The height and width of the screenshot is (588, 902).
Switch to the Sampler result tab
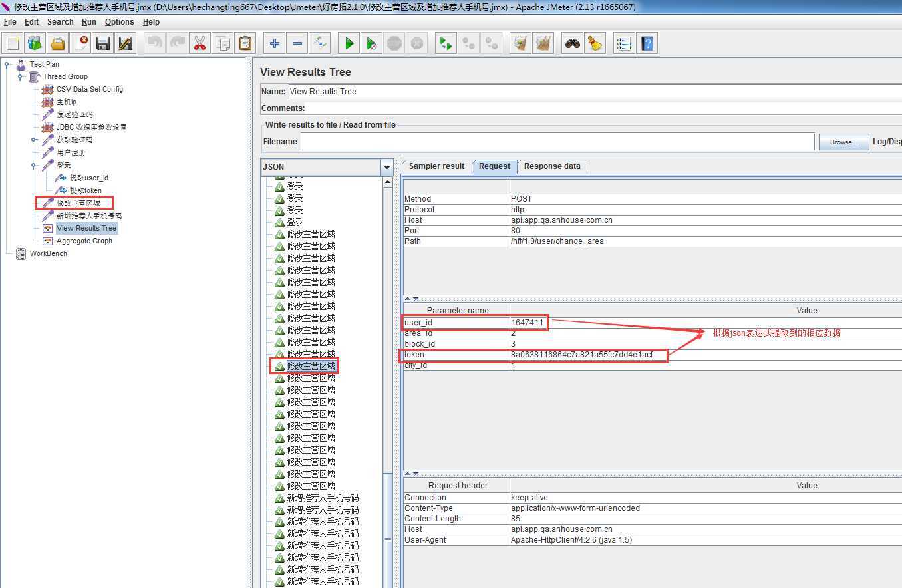click(436, 166)
